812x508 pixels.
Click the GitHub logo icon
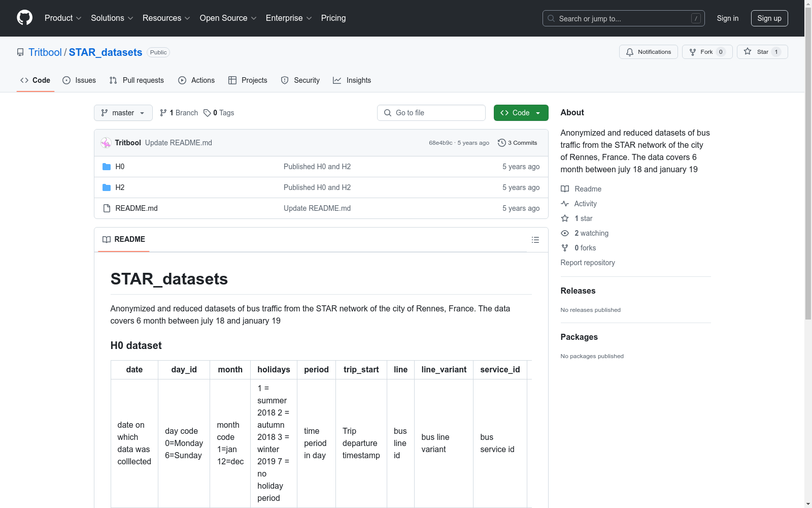tap(24, 18)
